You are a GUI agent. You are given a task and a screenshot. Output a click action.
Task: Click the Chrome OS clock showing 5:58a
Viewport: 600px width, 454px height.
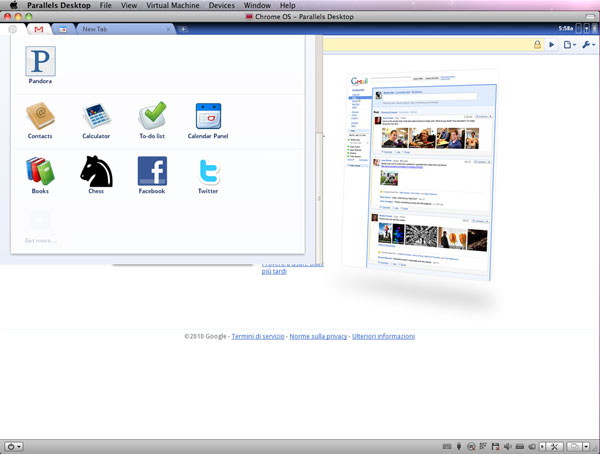coord(565,28)
